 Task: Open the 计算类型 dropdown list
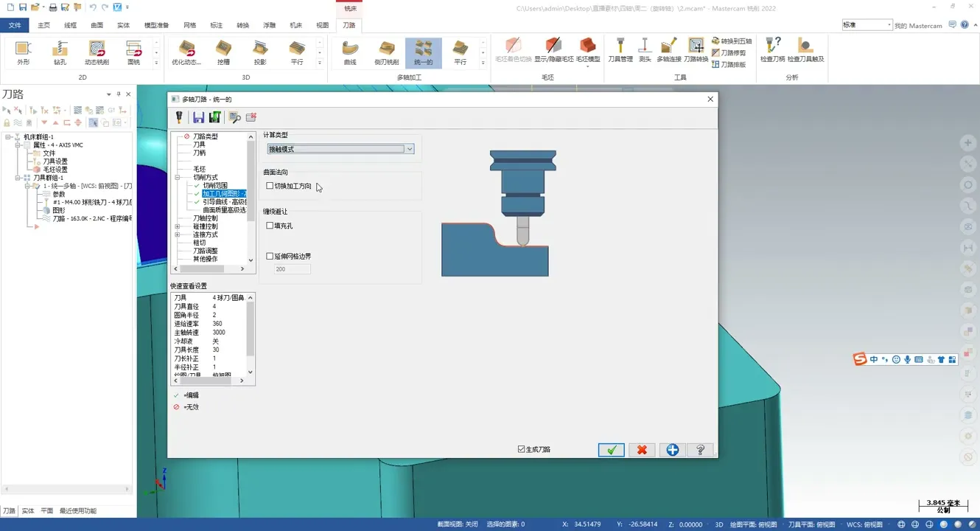click(410, 149)
